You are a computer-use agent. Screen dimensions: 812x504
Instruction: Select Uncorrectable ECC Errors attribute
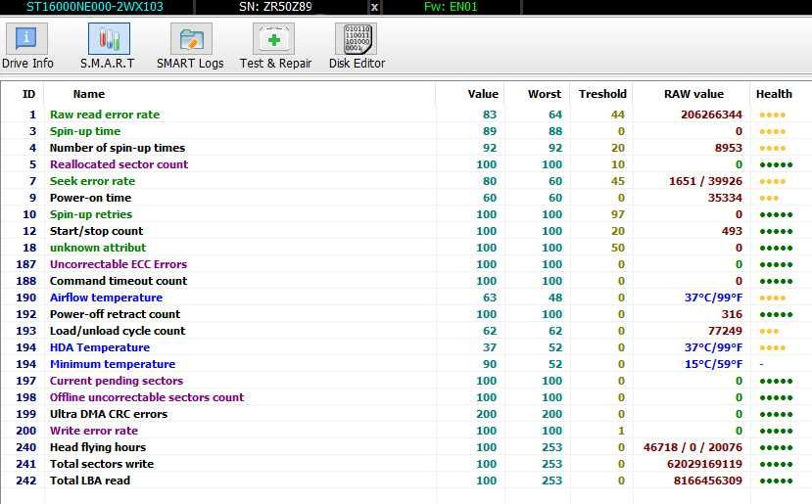(x=119, y=264)
